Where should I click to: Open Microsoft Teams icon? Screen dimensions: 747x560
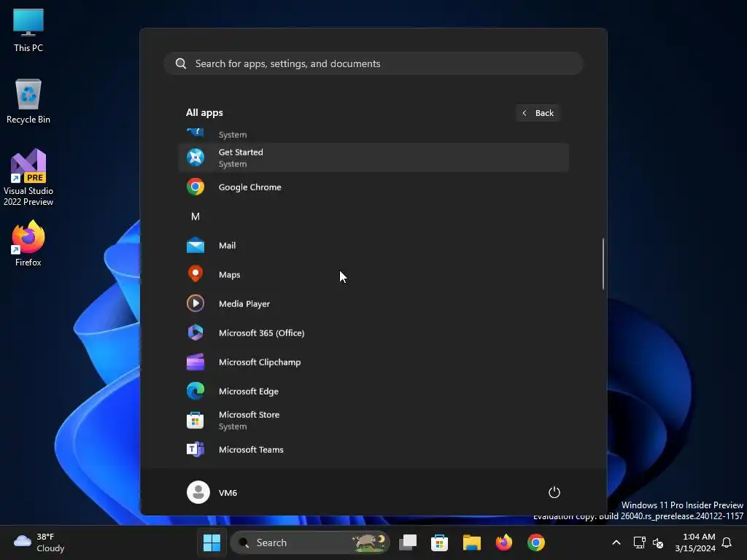pyautogui.click(x=196, y=449)
